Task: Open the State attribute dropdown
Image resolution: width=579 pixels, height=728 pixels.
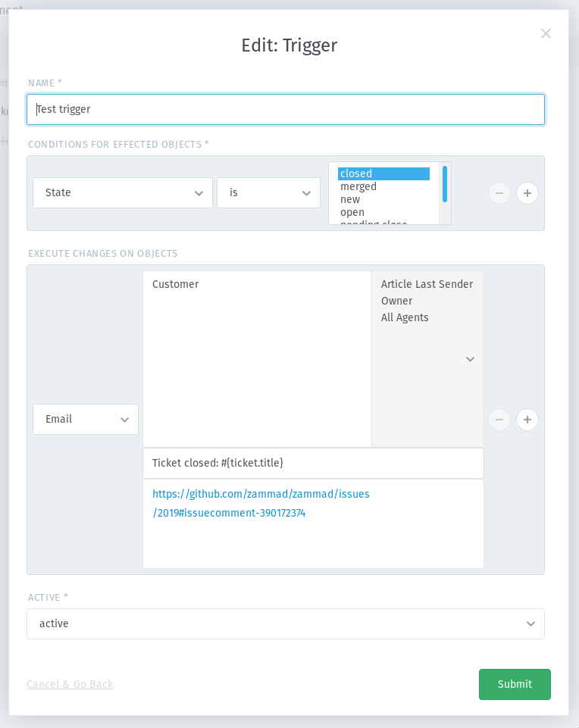Action: click(122, 192)
